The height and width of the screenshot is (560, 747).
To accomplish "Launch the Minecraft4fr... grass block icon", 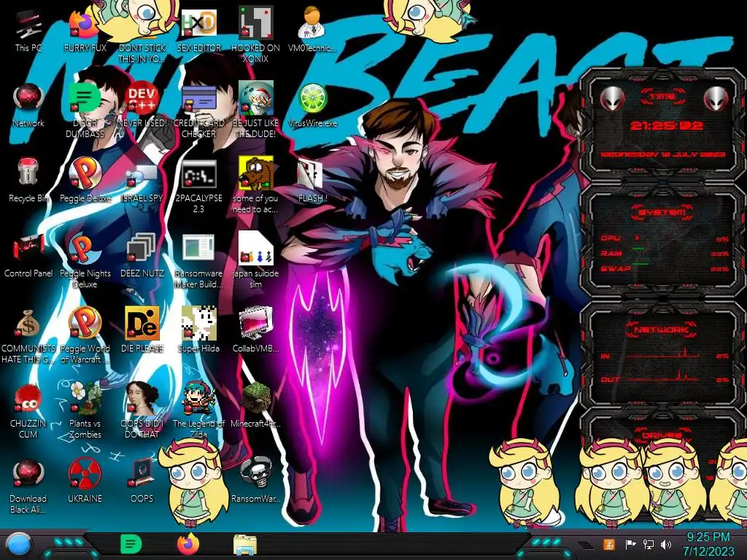I will [x=255, y=405].
